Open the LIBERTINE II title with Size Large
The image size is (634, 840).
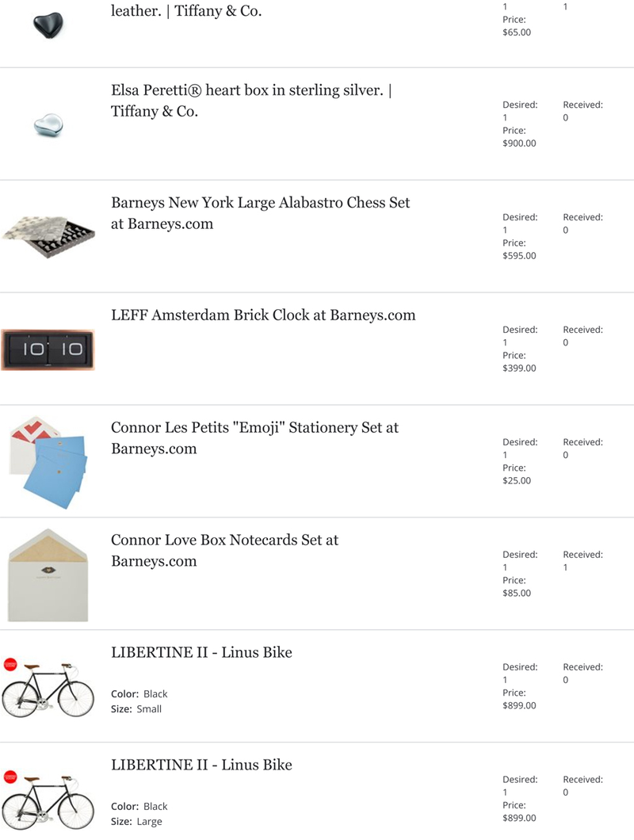pyautogui.click(x=201, y=765)
